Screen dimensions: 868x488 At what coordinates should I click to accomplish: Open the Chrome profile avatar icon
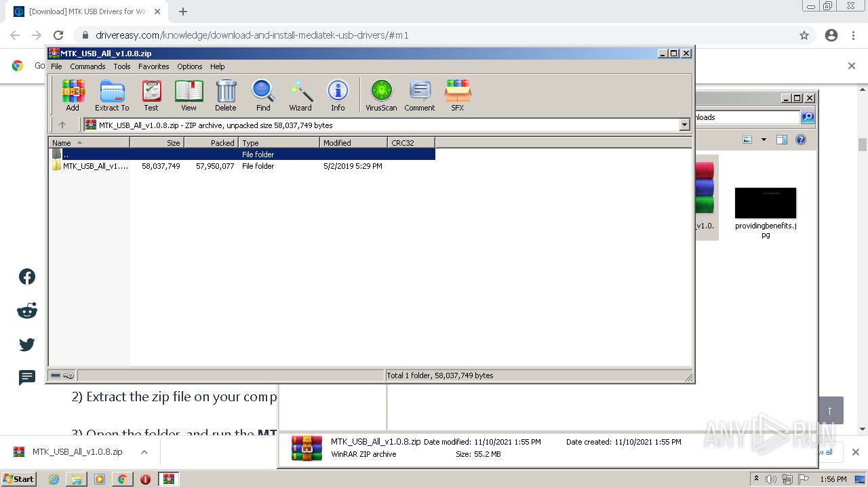(x=831, y=35)
